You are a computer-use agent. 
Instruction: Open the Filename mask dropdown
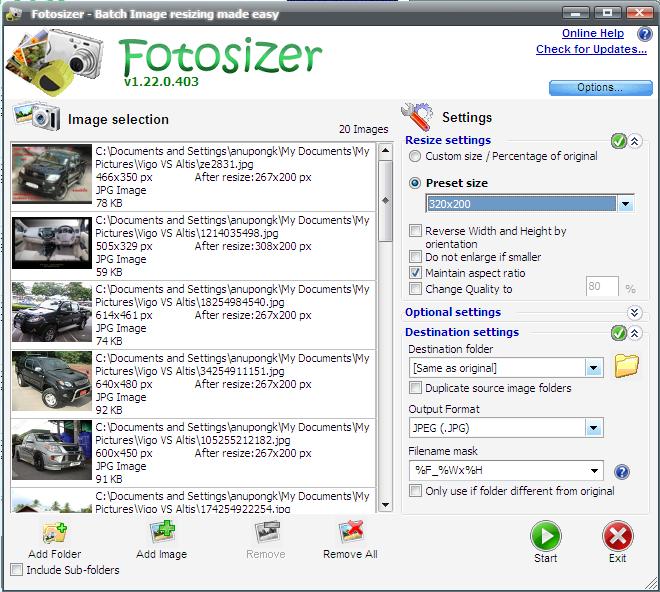tap(594, 471)
